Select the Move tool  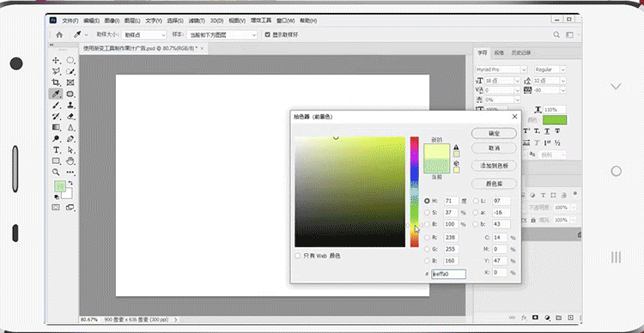pyautogui.click(x=56, y=60)
